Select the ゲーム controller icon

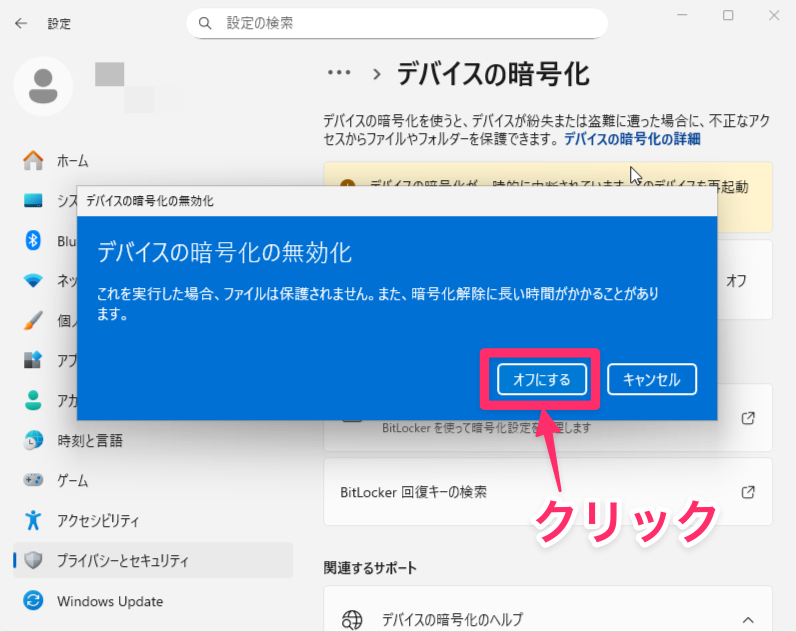pyautogui.click(x=33, y=480)
